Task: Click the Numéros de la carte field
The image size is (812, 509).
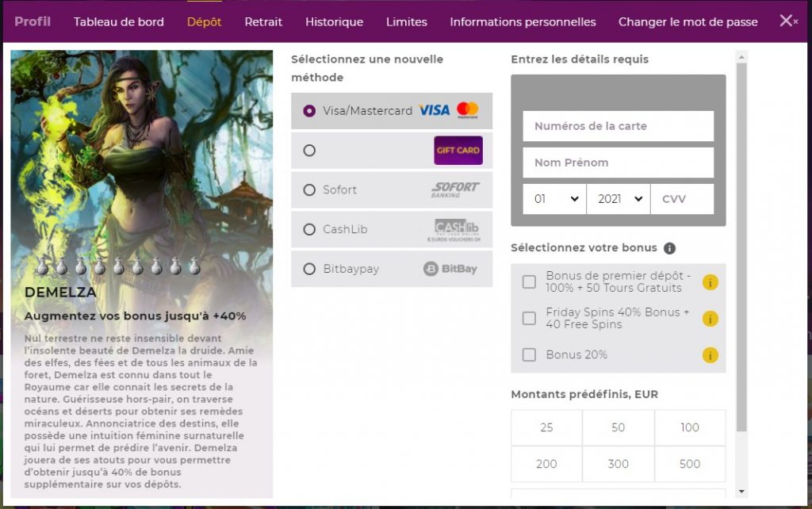Action: click(618, 126)
